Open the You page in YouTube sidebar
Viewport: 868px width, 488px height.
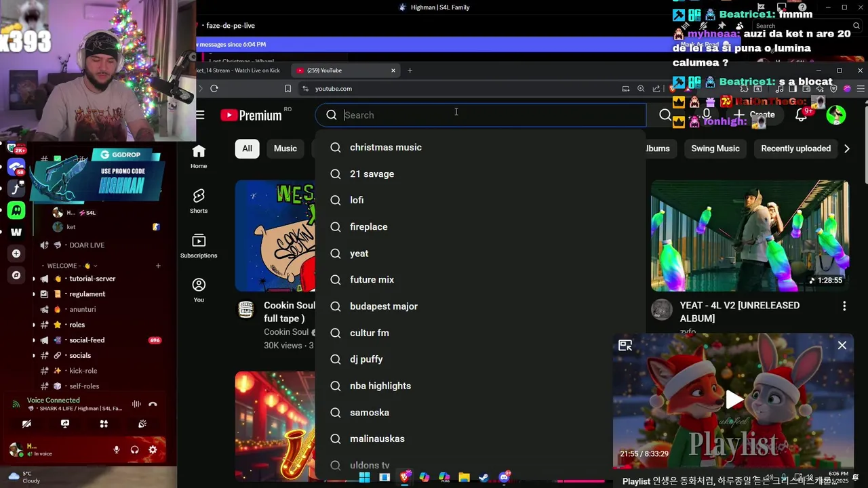coord(199,290)
